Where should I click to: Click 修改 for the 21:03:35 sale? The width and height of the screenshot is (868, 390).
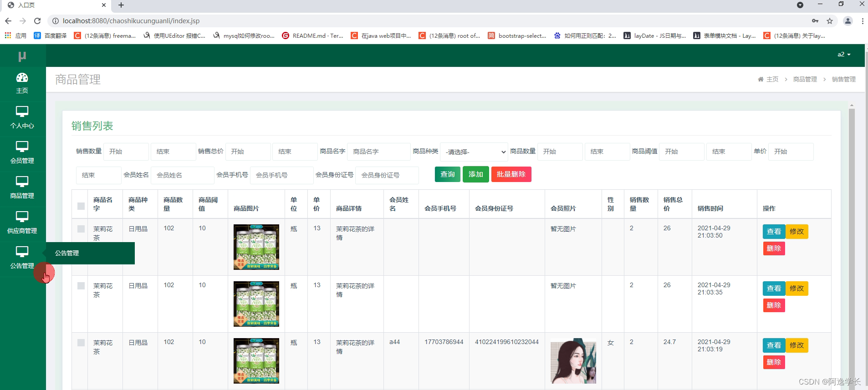(797, 289)
